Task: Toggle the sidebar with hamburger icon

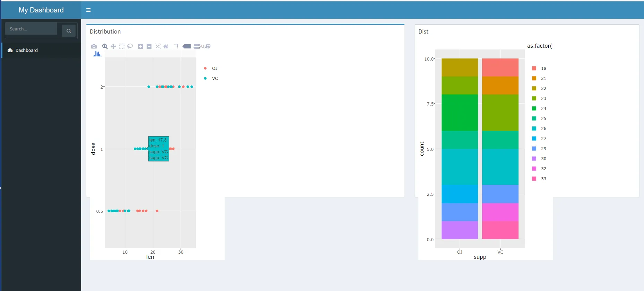Action: [88, 10]
